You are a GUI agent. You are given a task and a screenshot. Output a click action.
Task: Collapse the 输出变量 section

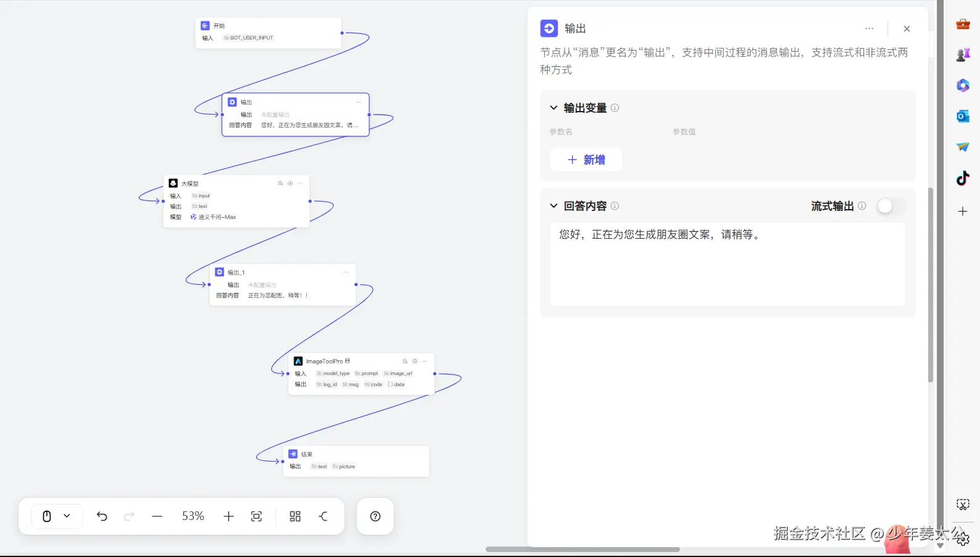553,108
